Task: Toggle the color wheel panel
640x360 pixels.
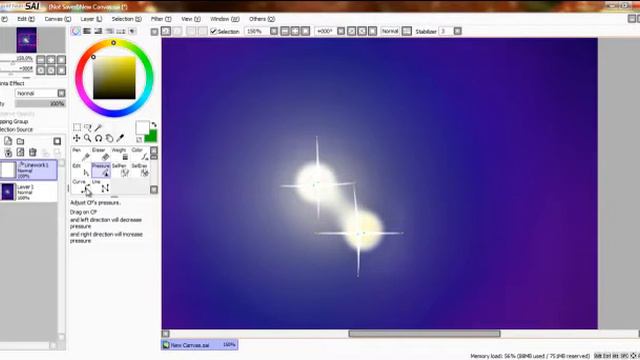Action: point(76,31)
